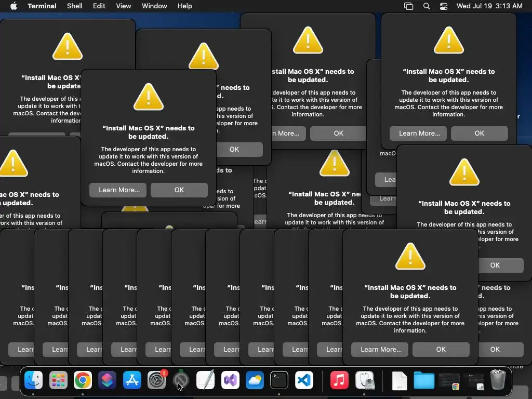Open the Shortcuts app in the Dock

click(x=107, y=380)
